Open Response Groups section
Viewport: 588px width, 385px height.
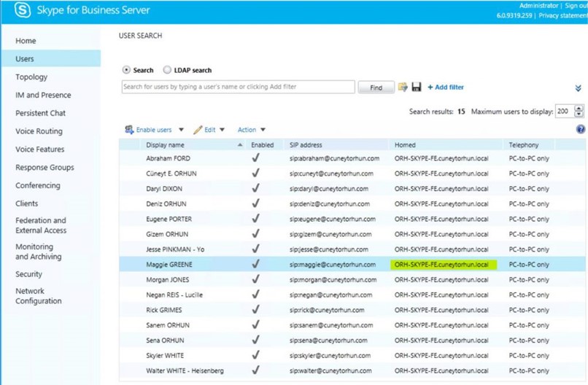pos(45,167)
